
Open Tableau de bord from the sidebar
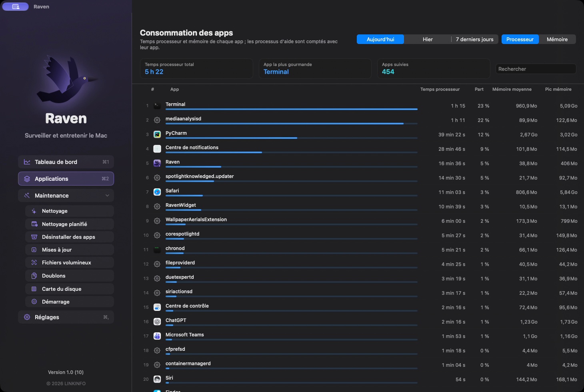66,162
